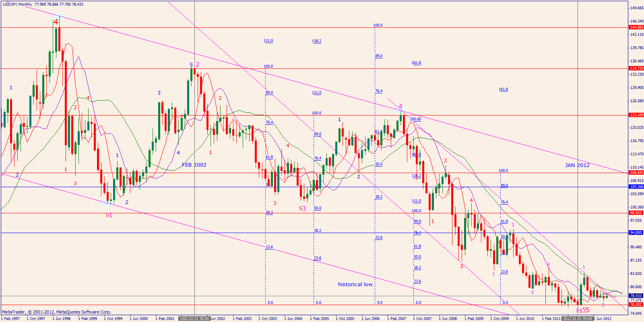This screenshot has width=644, height=322.
Task: Click the 129.905 price scale value
Action: coord(637,88)
